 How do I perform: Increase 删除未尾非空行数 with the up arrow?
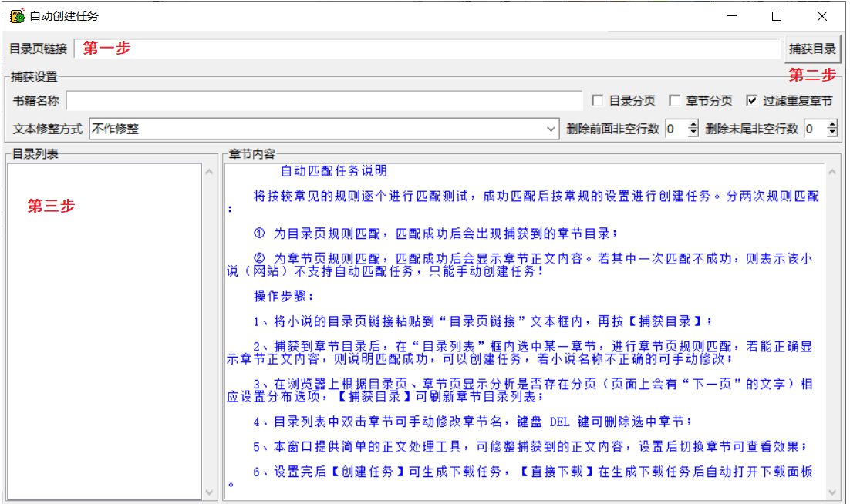pos(832,125)
